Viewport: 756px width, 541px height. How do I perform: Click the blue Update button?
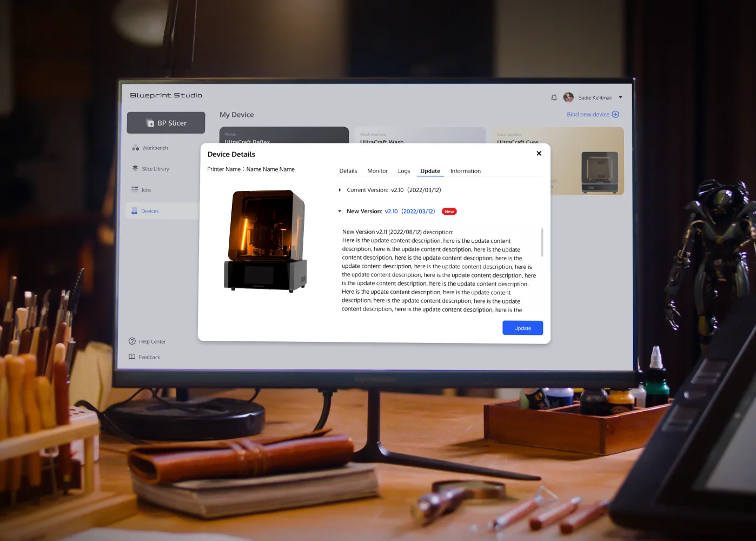tap(522, 328)
